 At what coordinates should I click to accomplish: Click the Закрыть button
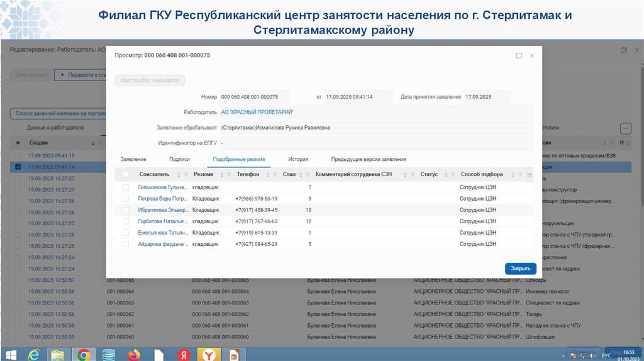(x=520, y=269)
